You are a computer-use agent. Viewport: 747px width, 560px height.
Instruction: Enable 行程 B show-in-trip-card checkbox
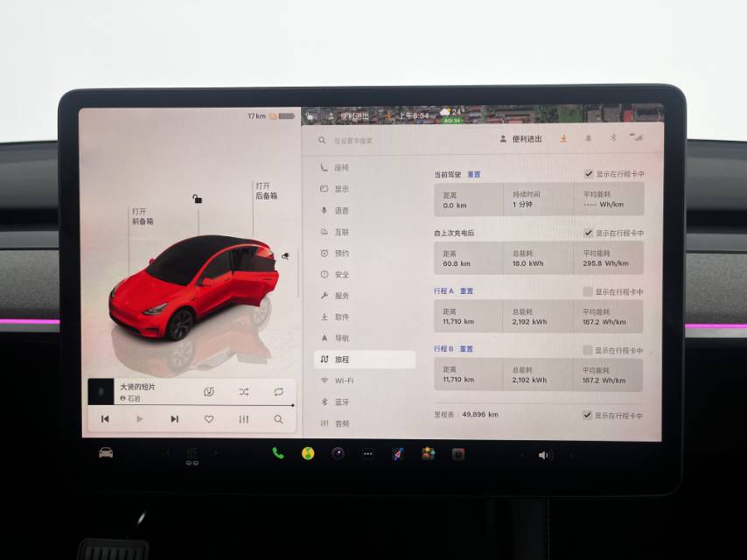[588, 350]
